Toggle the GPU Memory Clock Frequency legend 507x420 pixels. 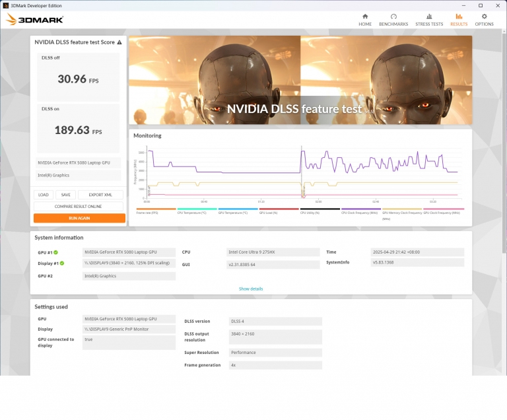[x=402, y=214]
